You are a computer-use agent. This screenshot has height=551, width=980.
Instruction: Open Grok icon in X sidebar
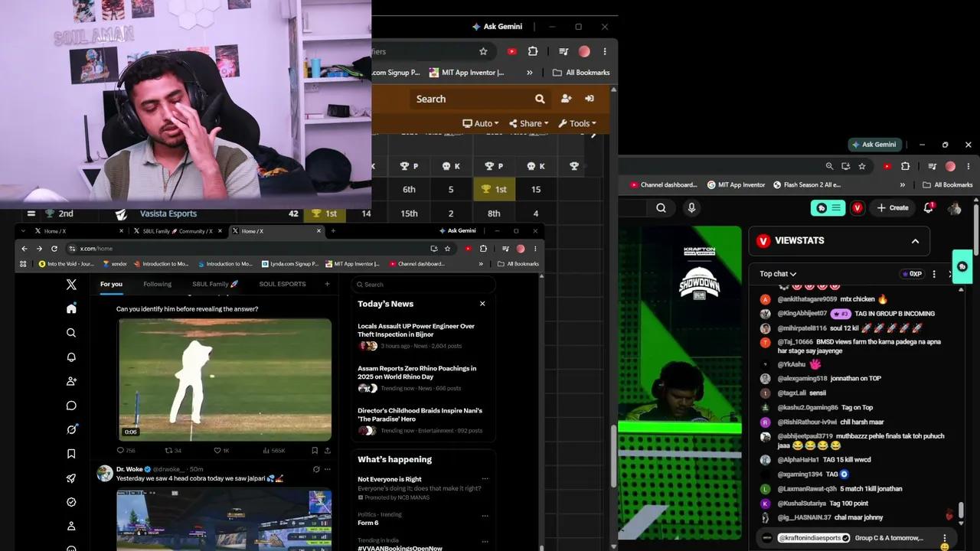click(x=71, y=429)
